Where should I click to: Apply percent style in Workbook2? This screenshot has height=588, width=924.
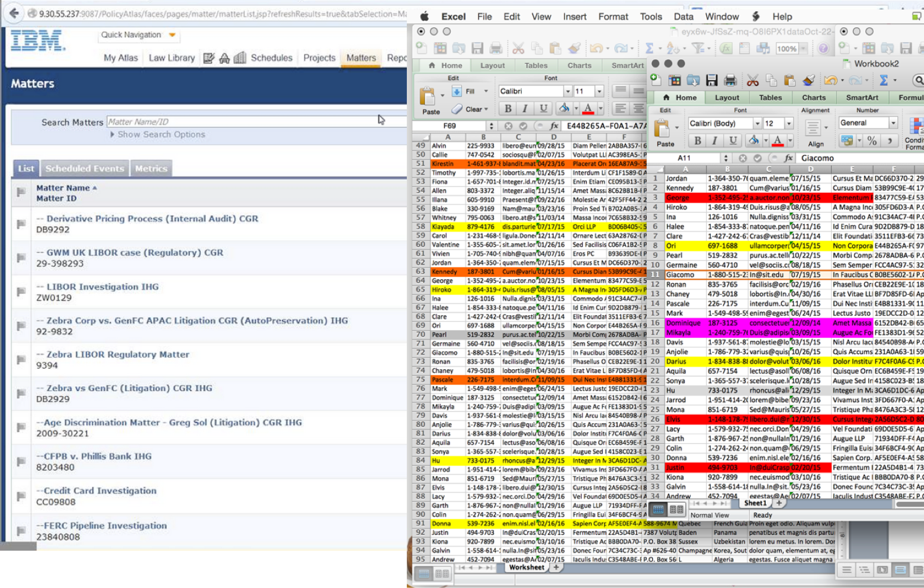click(x=872, y=140)
